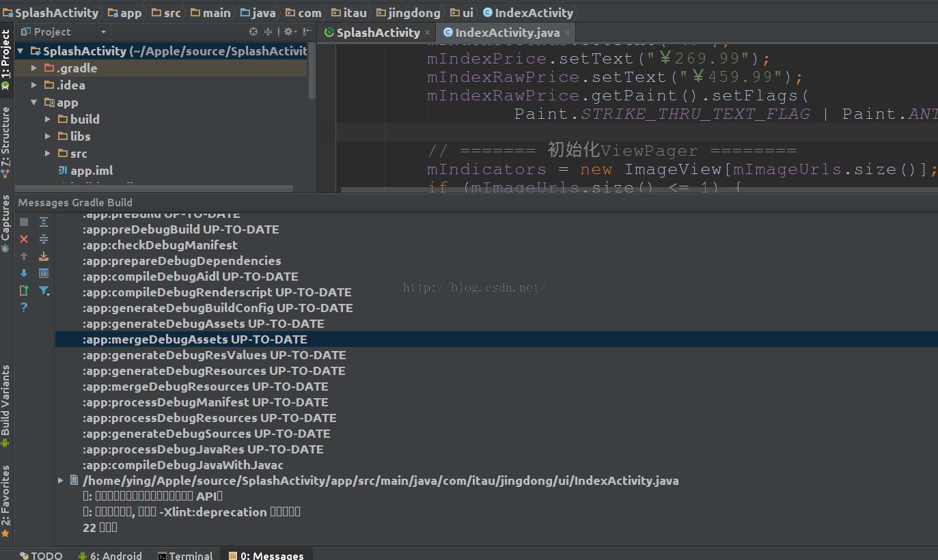Toggle the 1: Project tool window tab

(x=6, y=60)
